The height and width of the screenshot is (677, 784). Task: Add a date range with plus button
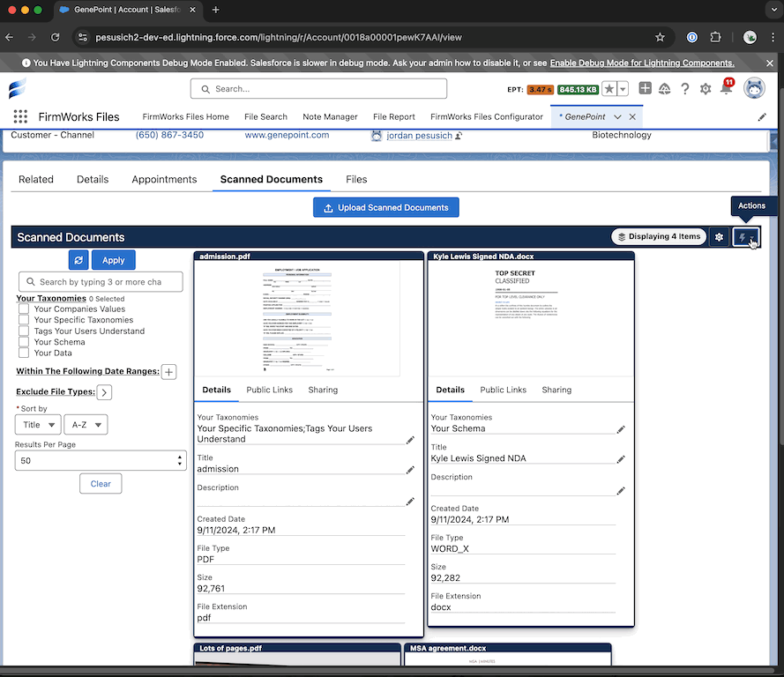click(x=169, y=372)
